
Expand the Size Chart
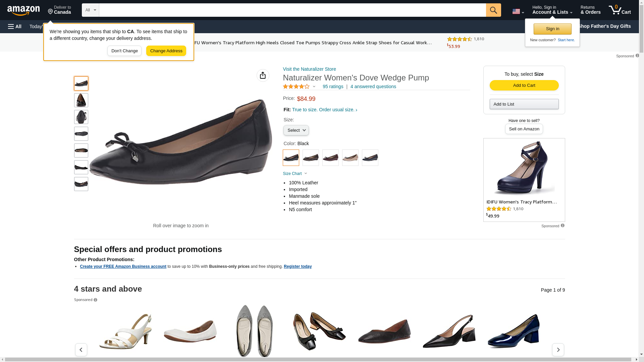[295, 174]
